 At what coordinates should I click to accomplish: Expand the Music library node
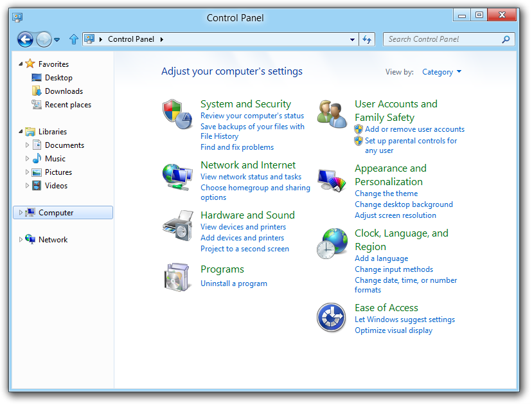[27, 159]
